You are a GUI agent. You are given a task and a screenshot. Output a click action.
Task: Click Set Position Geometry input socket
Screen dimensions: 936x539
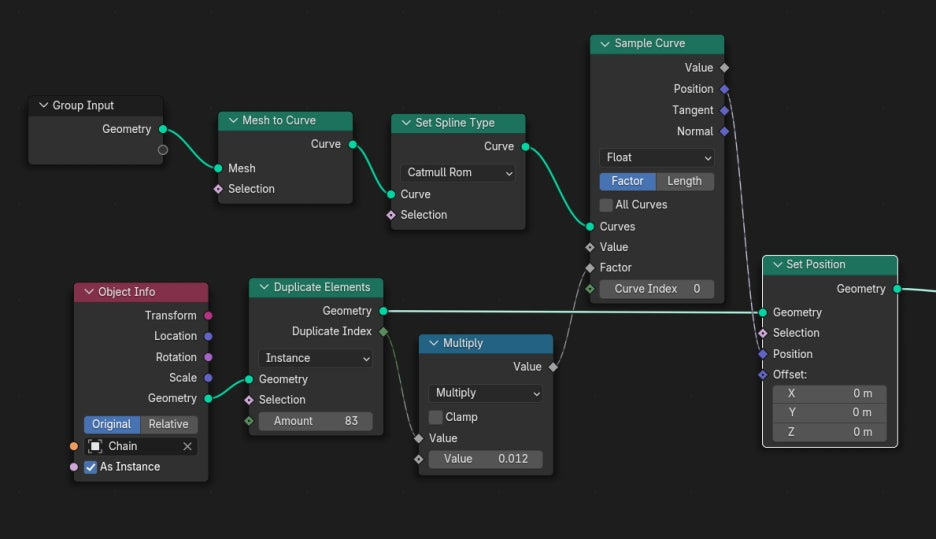pos(763,313)
